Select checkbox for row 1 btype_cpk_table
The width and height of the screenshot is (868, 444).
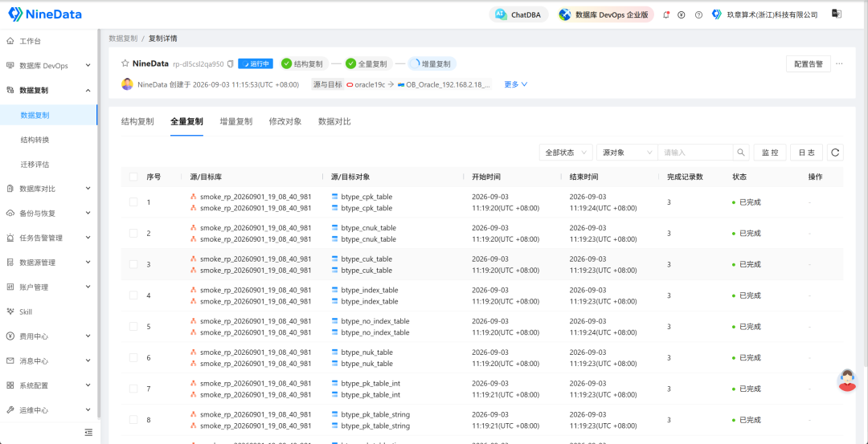(133, 202)
